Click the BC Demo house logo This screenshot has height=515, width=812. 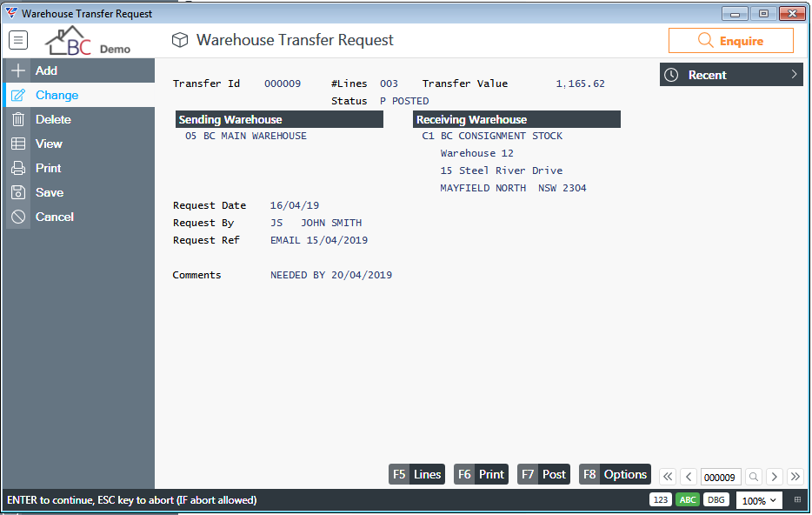(88, 40)
